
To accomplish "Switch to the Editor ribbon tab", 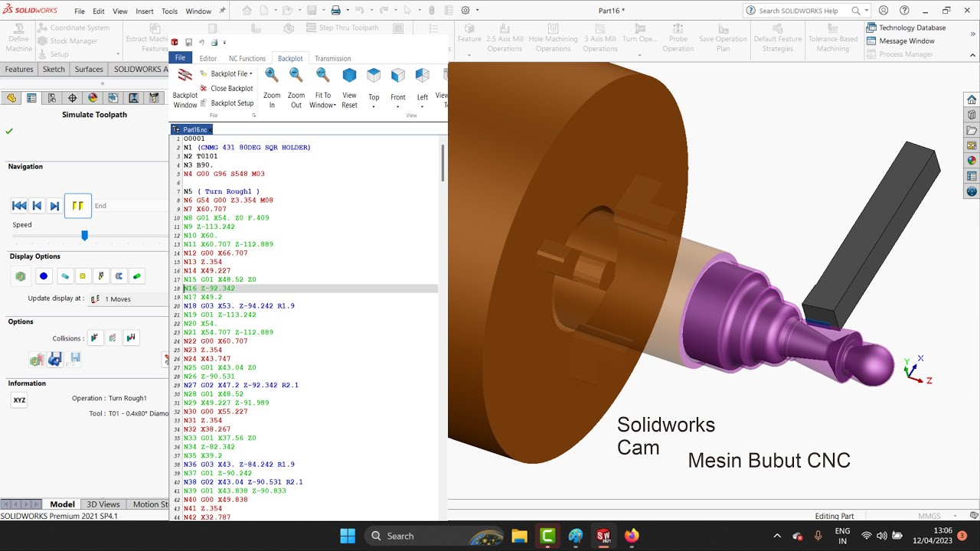I will [208, 58].
